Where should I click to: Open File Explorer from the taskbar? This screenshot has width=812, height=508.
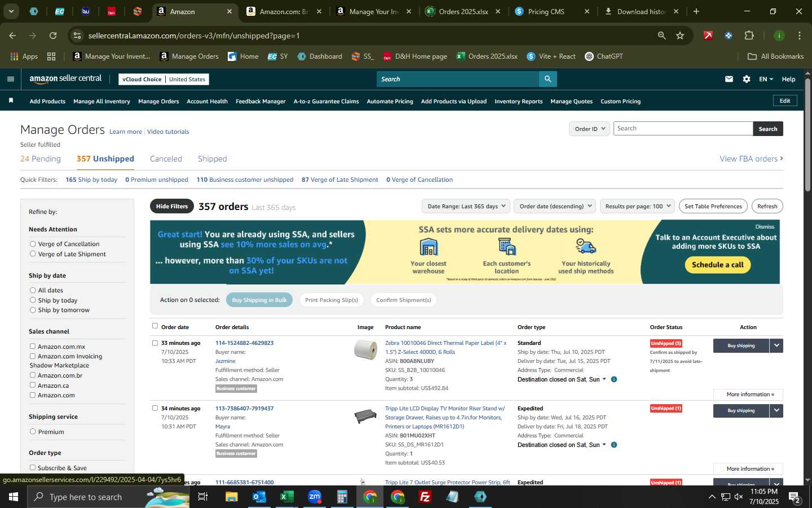pos(232,497)
